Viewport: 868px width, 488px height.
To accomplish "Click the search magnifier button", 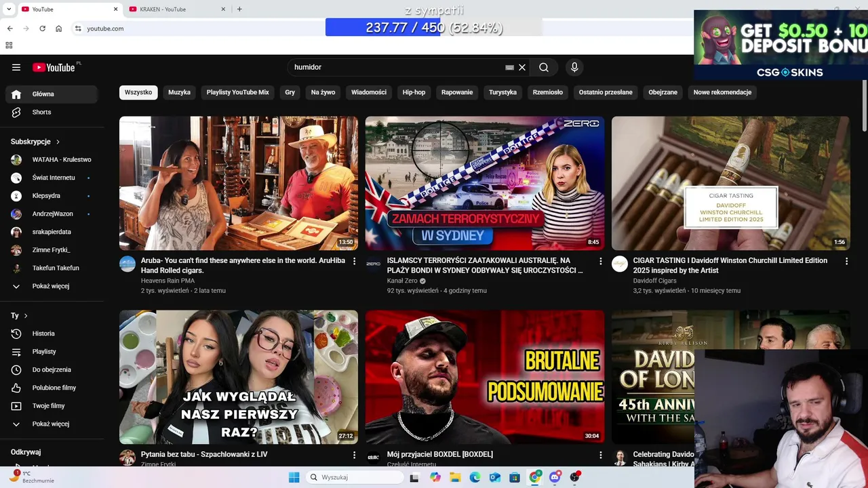I will tap(544, 67).
